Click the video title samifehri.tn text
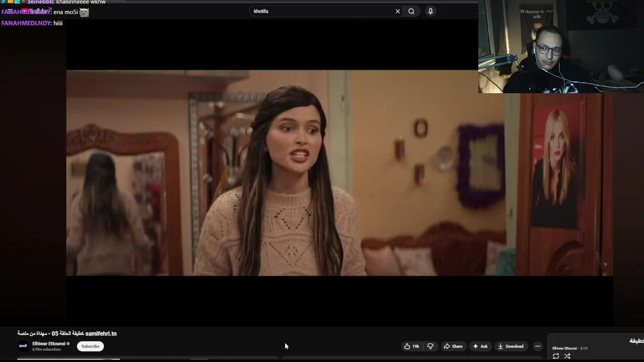644x362 pixels. point(67,333)
